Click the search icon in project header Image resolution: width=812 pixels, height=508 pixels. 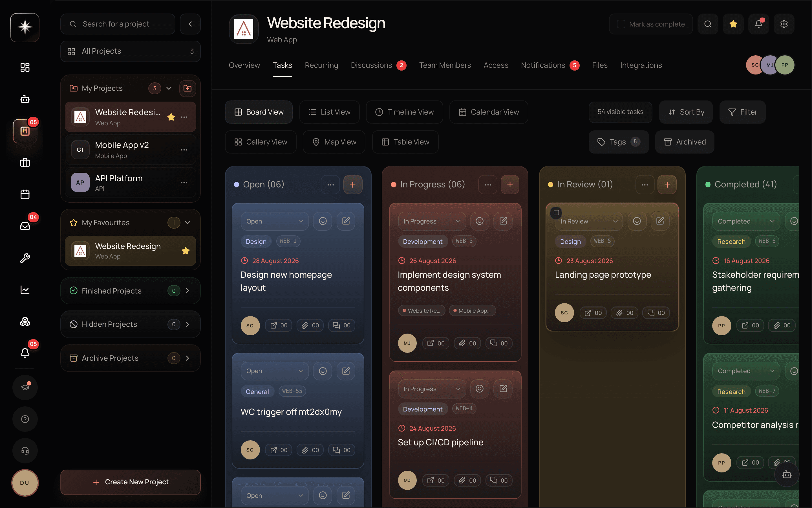tap(708, 24)
